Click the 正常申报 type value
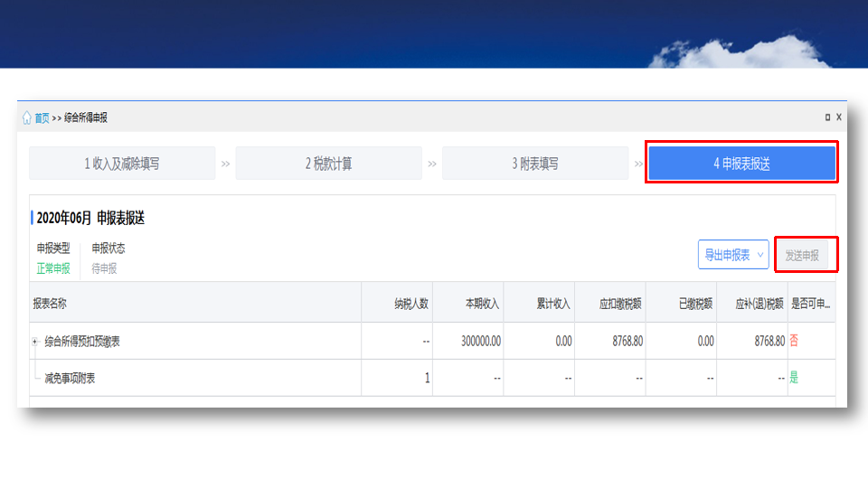This screenshot has width=868, height=488. click(53, 268)
